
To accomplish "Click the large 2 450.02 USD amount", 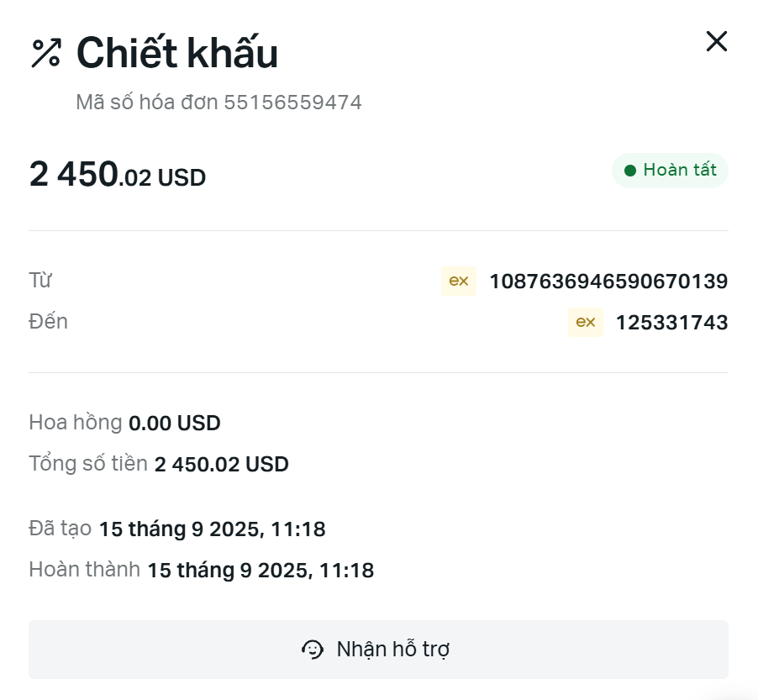I will 118,175.
